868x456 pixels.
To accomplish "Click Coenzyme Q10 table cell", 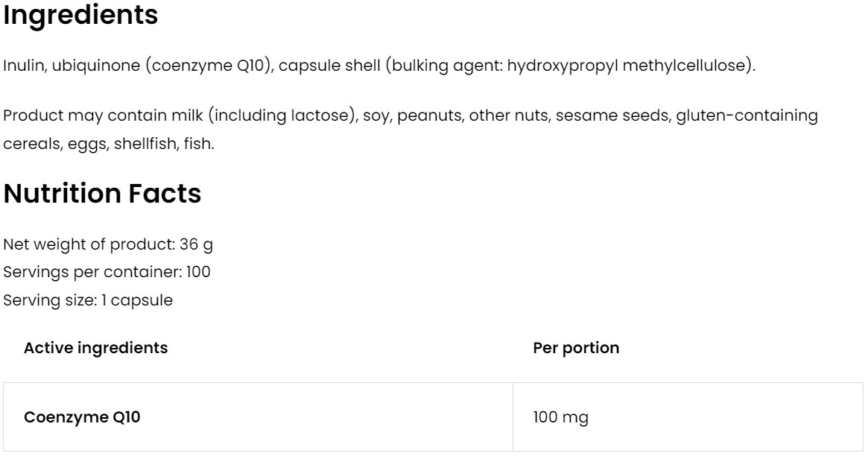I will click(82, 417).
